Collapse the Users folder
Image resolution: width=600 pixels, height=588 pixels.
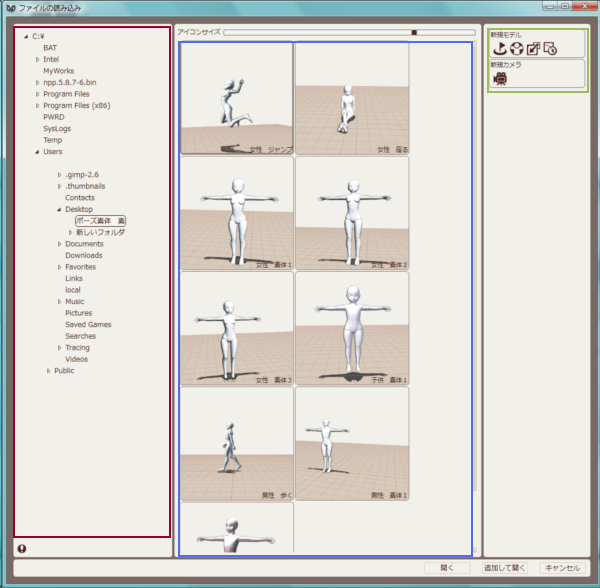(x=38, y=152)
